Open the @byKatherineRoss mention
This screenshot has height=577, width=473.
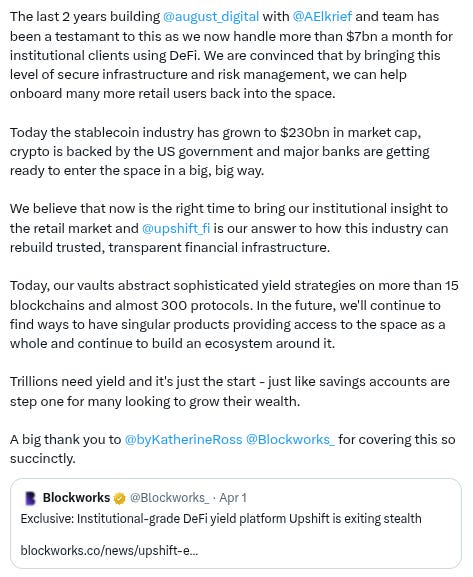point(184,439)
